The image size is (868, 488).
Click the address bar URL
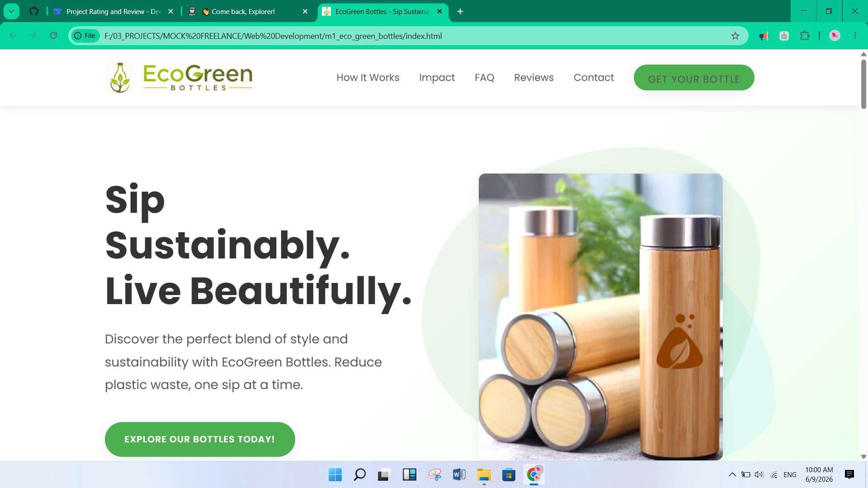[273, 36]
